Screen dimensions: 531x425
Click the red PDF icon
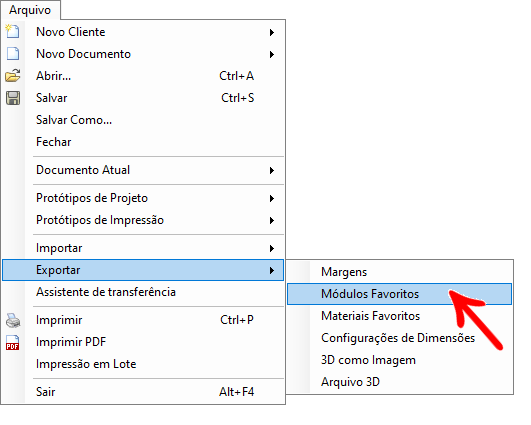13,342
